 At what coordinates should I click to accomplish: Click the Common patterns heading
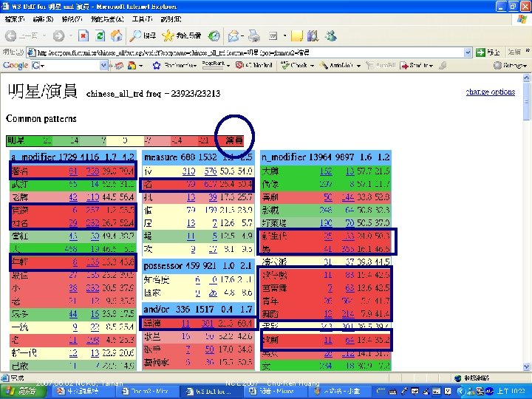[x=41, y=119]
